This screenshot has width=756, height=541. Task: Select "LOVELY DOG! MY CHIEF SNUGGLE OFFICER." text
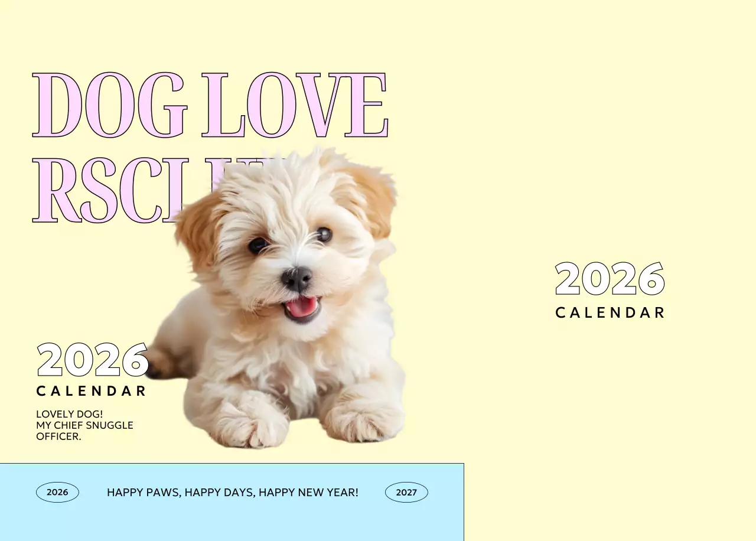(x=84, y=425)
